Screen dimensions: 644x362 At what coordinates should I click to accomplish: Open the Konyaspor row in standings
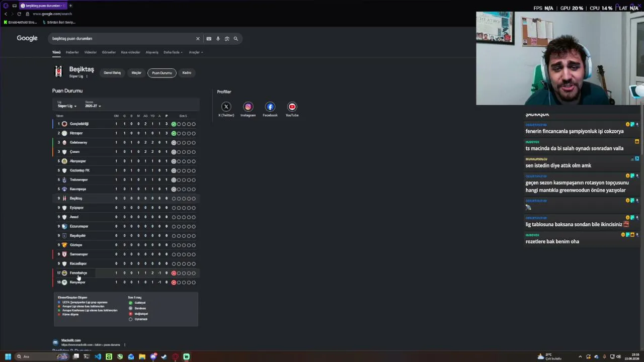tap(126, 282)
